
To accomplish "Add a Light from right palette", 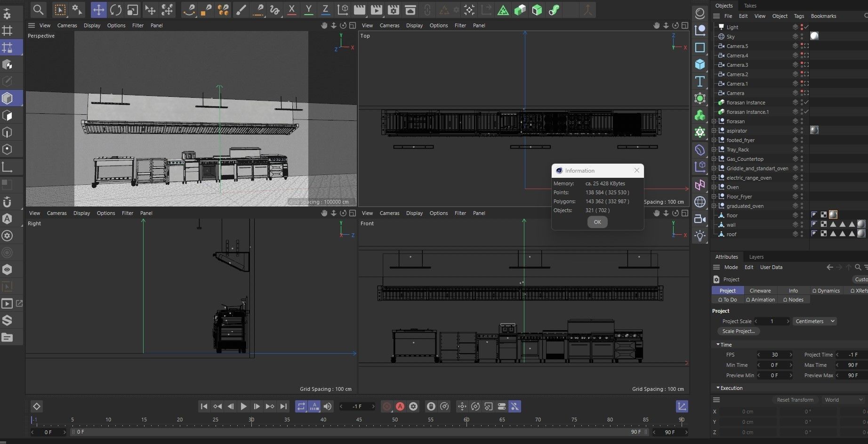I will [700, 236].
